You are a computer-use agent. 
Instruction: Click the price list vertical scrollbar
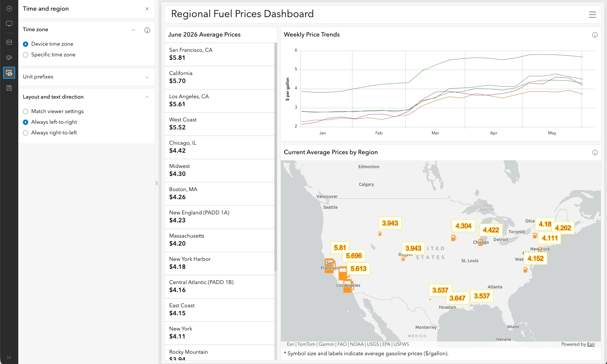coord(275,158)
